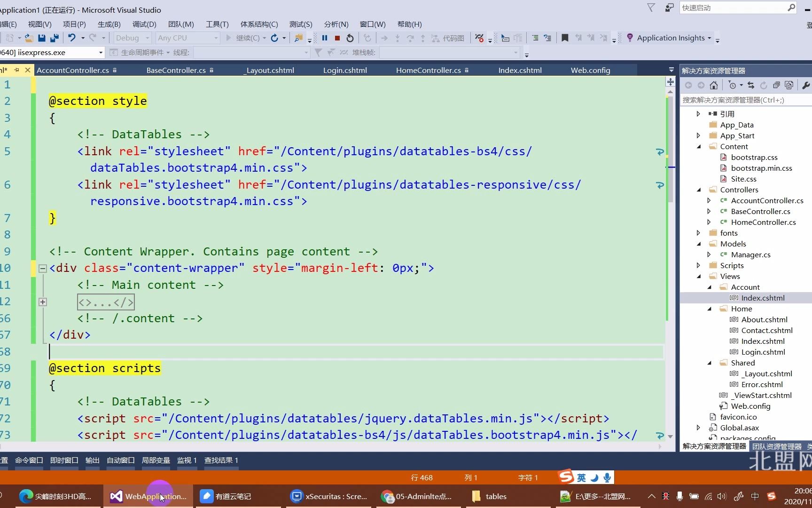Click Collapse All in Solution Explorer
Screen dimensions: 812x508
point(776,85)
